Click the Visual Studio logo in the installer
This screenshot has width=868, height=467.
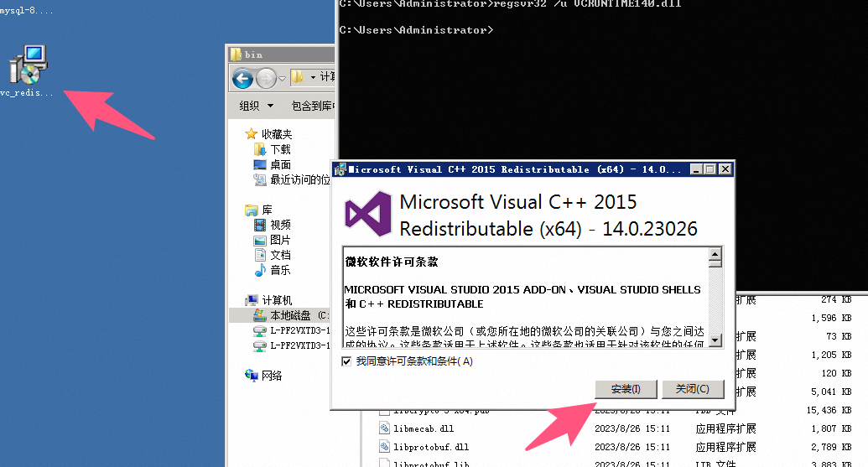tap(368, 214)
